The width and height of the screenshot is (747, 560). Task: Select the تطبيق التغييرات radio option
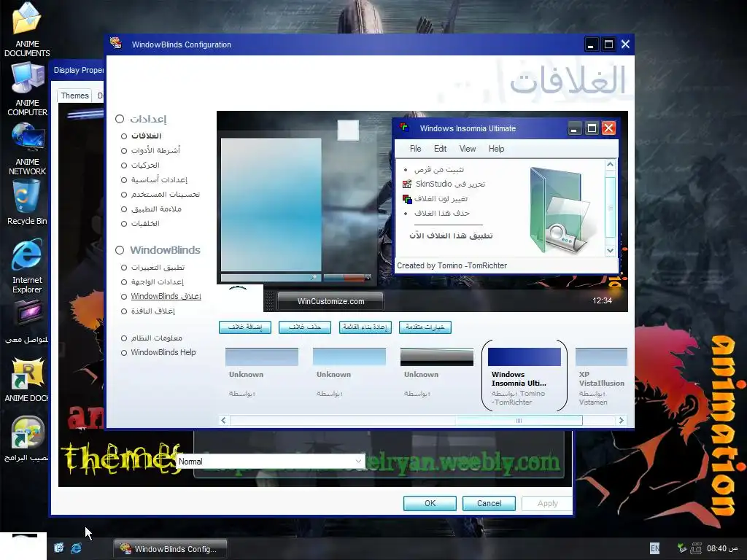(124, 268)
